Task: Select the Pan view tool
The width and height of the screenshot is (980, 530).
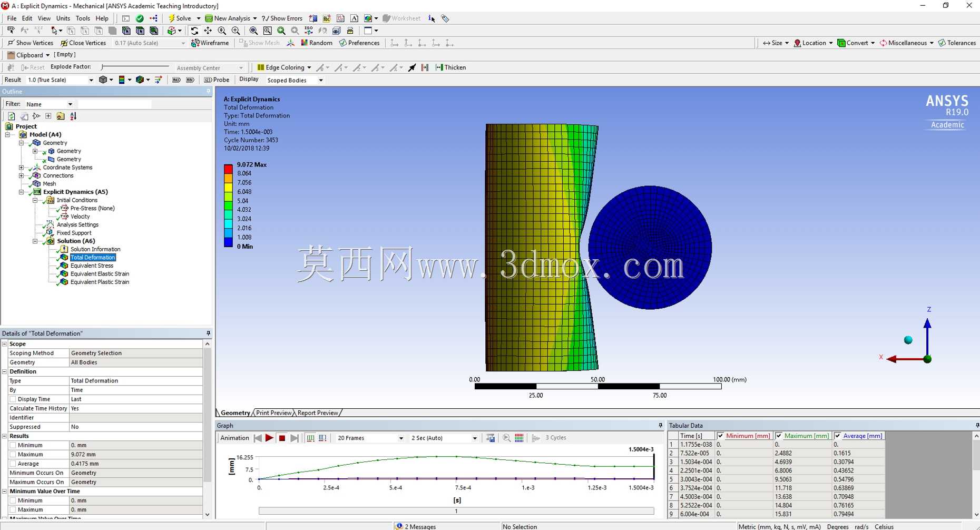Action: 208,31
